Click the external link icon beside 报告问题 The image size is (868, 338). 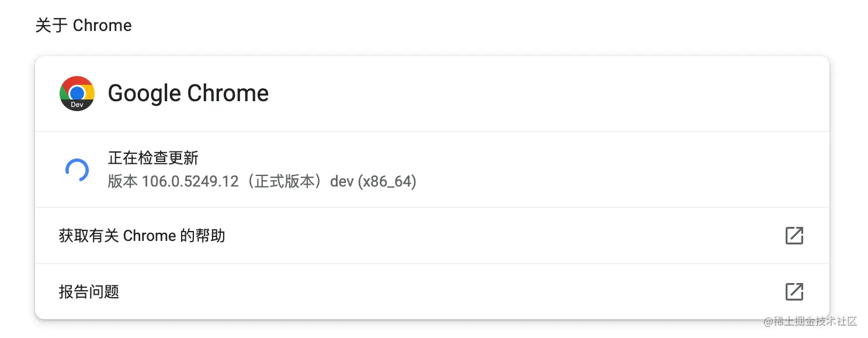794,291
